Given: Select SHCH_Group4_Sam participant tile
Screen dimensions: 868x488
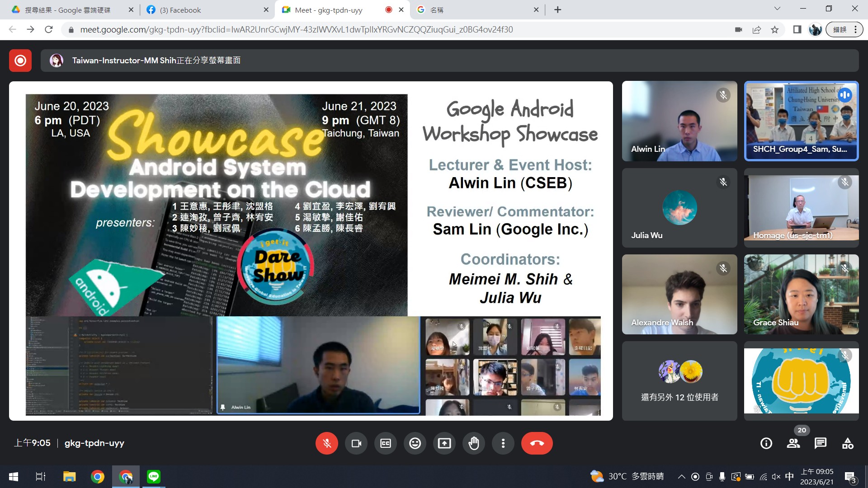Looking at the screenshot, I should tap(802, 121).
